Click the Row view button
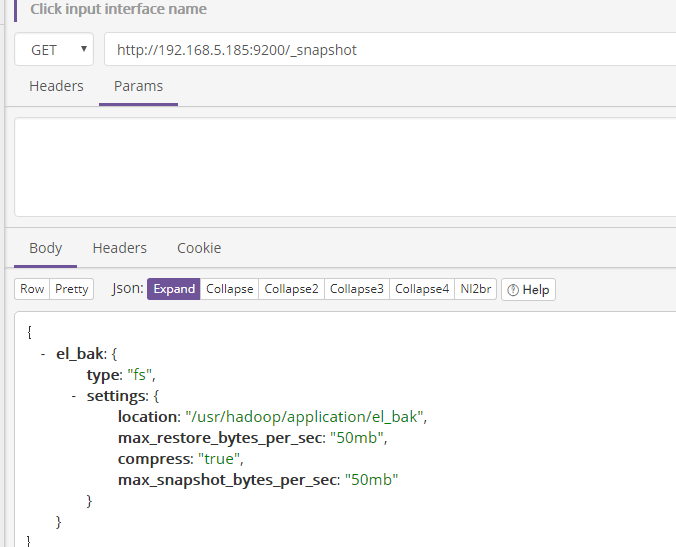Image resolution: width=676 pixels, height=547 pixels. click(x=32, y=289)
